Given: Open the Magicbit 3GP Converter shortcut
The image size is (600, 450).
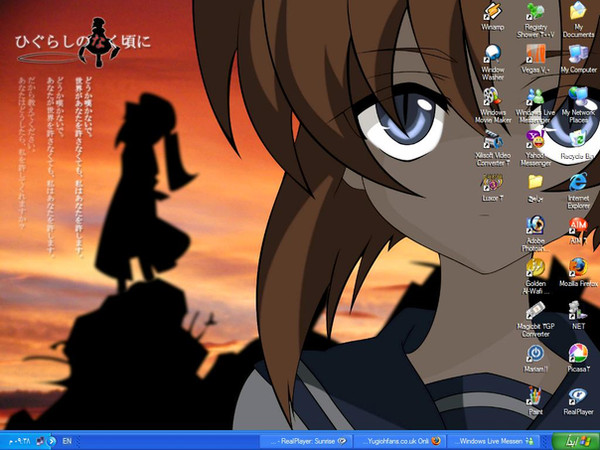Looking at the screenshot, I should coord(535,319).
